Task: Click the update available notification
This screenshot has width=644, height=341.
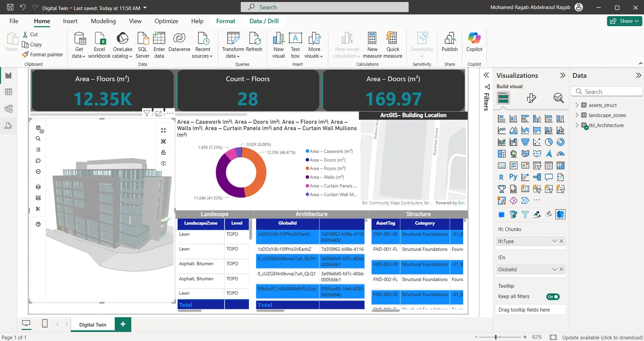Action: pos(602,337)
